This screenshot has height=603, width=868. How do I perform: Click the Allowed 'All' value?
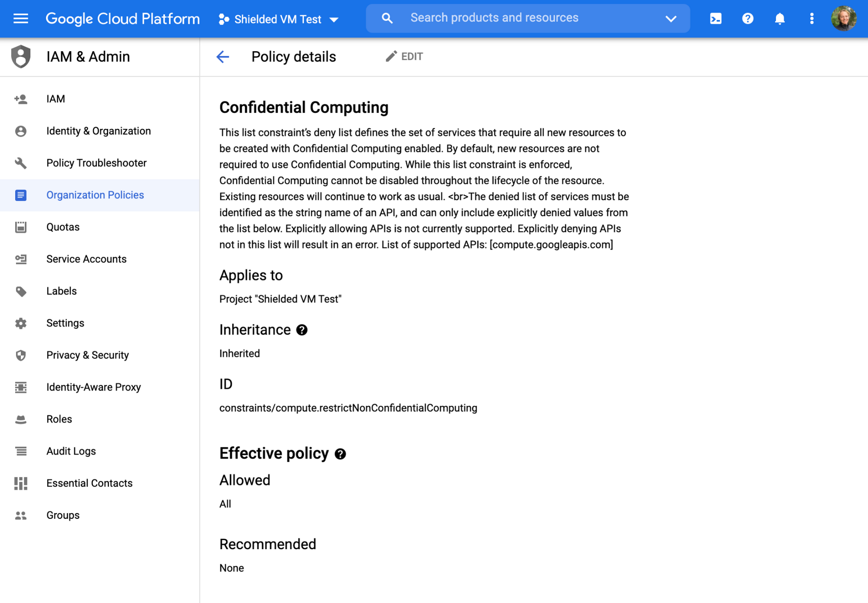point(225,504)
